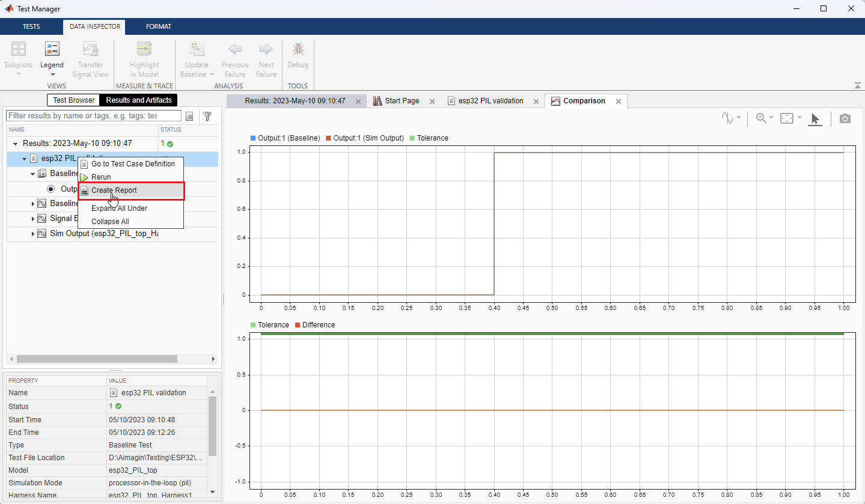Screen dimensions: 865x504
Task: Open the signal cursor tool in plot toolbar
Action: tap(728, 118)
